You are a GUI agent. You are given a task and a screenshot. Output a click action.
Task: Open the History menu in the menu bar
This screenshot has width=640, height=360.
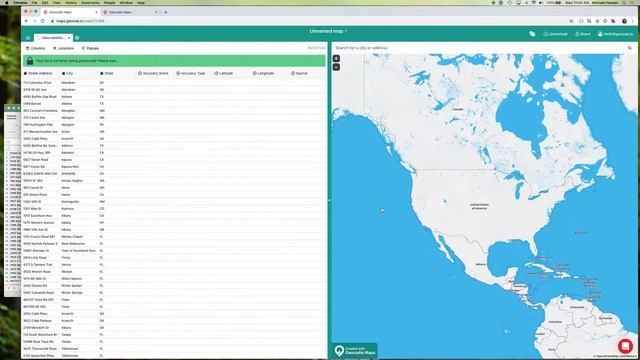point(71,2)
